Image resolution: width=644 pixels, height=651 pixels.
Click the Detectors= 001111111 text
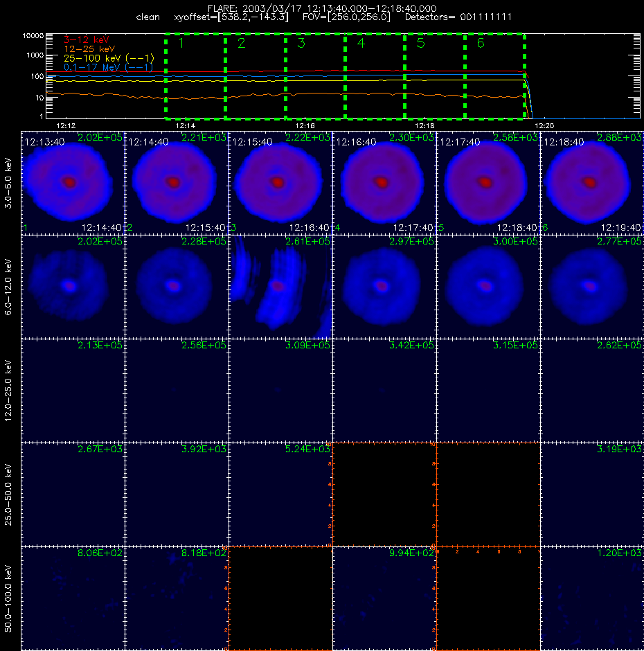point(458,17)
